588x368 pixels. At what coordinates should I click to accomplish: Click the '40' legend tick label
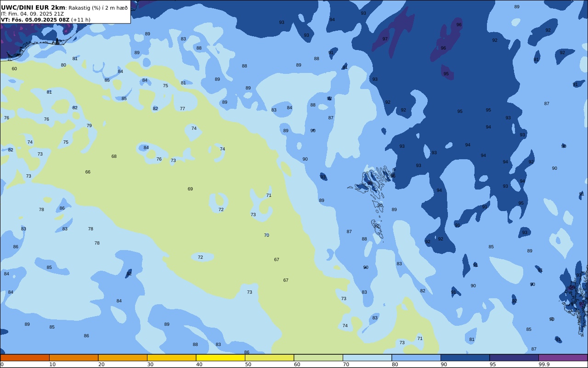click(x=199, y=364)
